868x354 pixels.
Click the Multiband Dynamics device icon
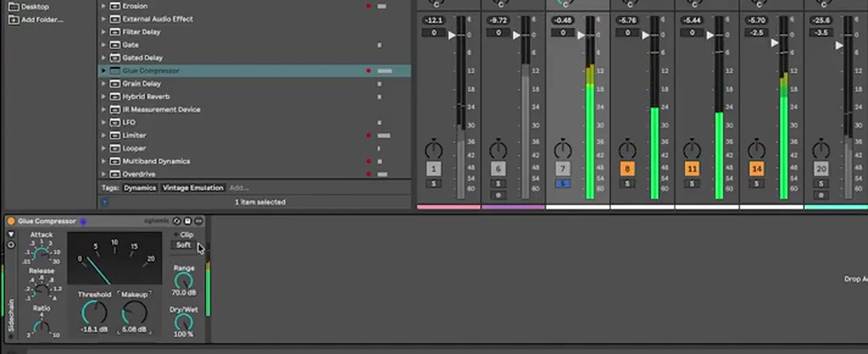(x=115, y=161)
